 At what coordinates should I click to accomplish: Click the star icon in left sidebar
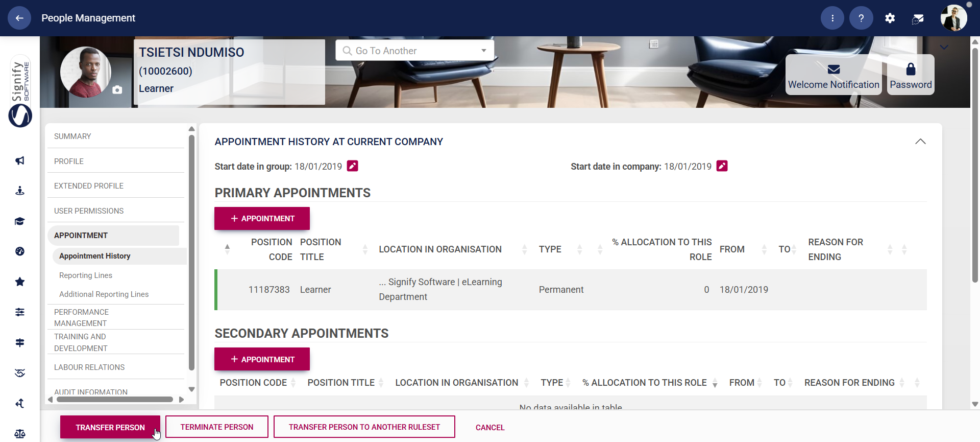click(x=20, y=282)
